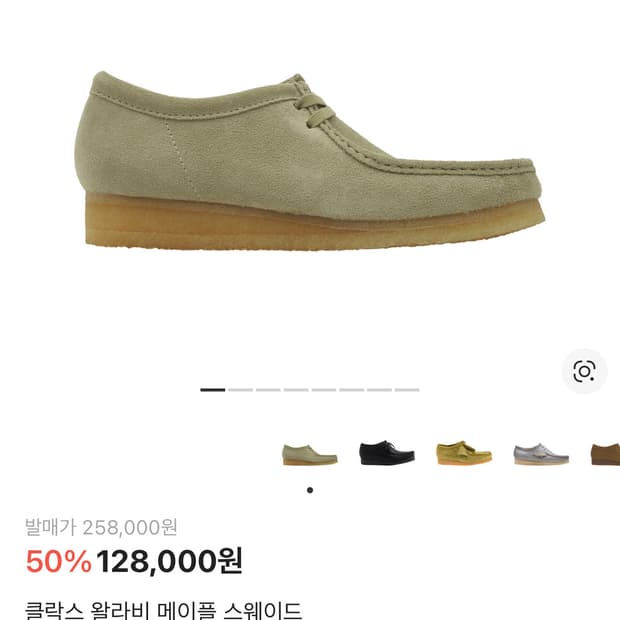Jump to the seventh image indicator
The image size is (620, 620).
(379, 390)
